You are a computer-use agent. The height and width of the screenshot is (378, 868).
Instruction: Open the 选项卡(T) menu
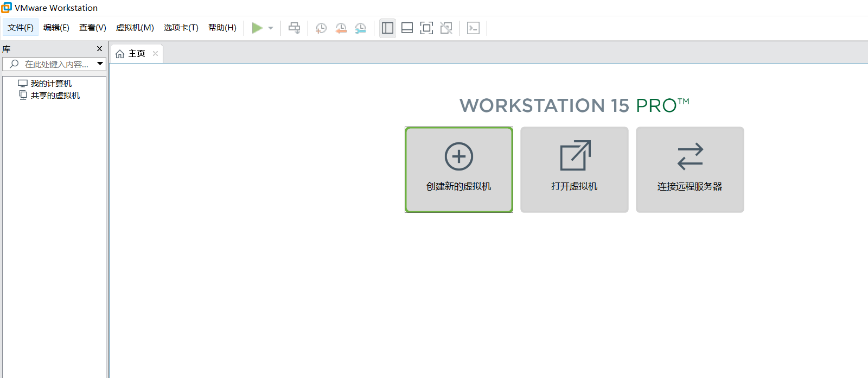click(181, 27)
